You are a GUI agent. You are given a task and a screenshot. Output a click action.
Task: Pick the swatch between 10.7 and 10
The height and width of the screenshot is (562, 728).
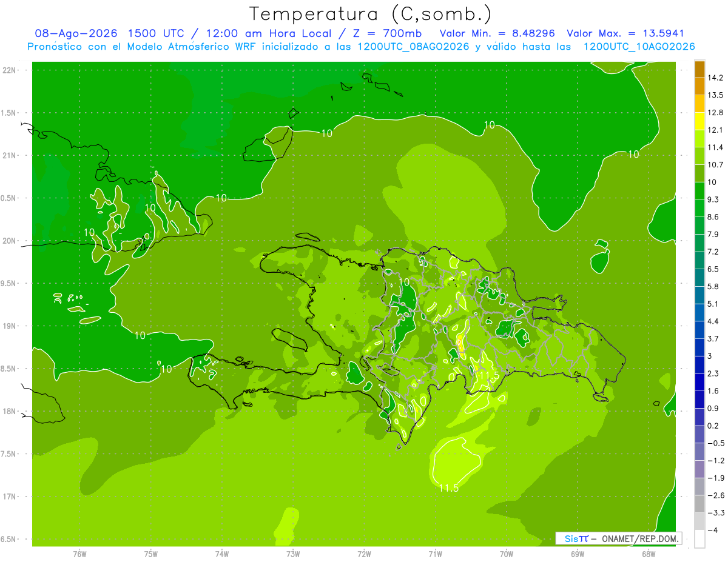click(x=699, y=173)
